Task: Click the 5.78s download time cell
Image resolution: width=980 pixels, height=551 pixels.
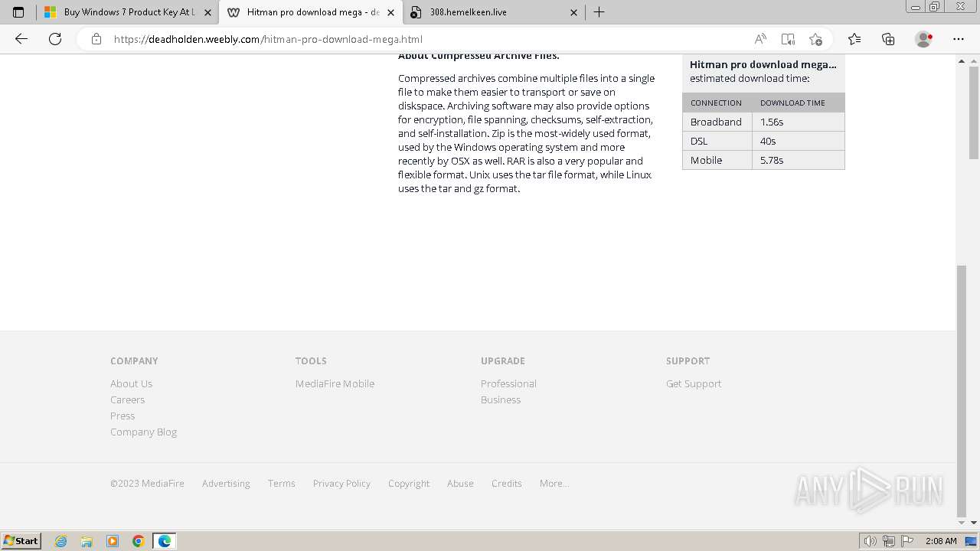Action: pos(799,160)
